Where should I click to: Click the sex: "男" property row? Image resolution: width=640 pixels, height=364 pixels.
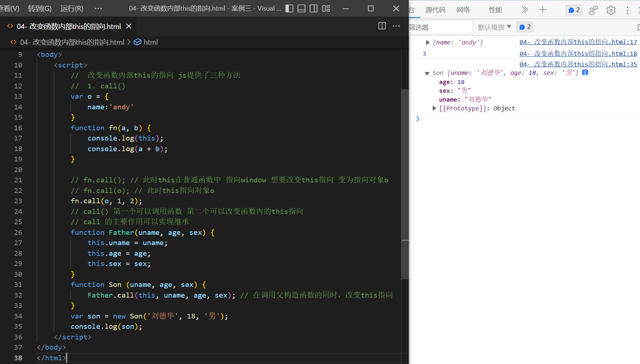455,91
